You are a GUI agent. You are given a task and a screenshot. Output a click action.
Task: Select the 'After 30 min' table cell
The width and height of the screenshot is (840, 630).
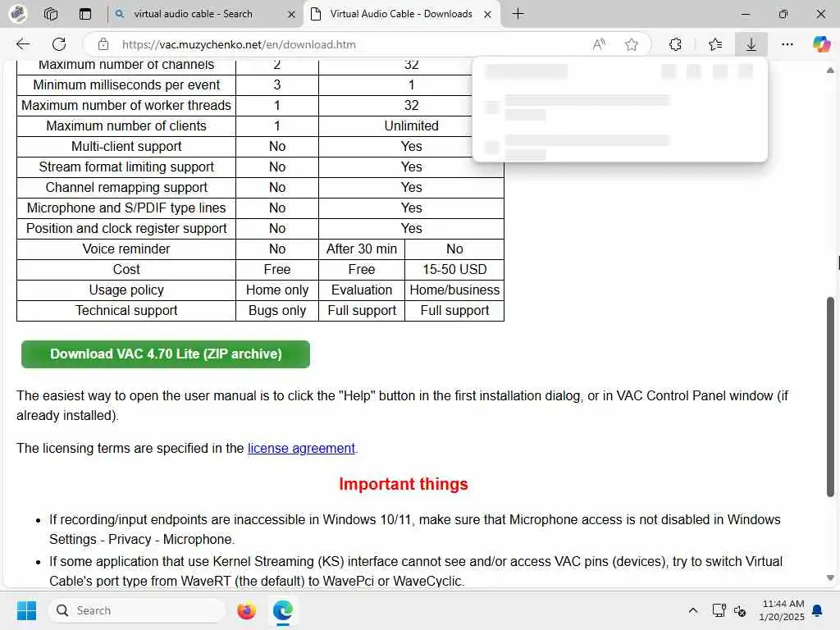point(362,249)
